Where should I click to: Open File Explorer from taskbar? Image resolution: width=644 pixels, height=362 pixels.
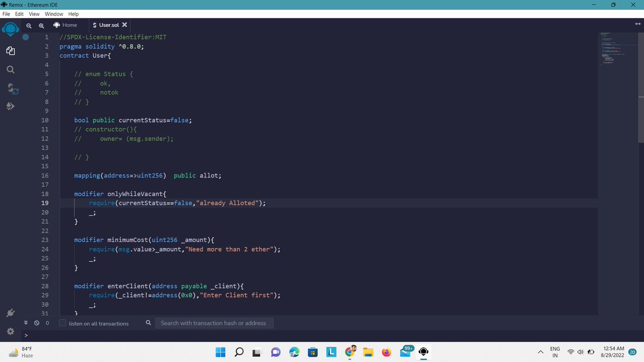[368, 352]
